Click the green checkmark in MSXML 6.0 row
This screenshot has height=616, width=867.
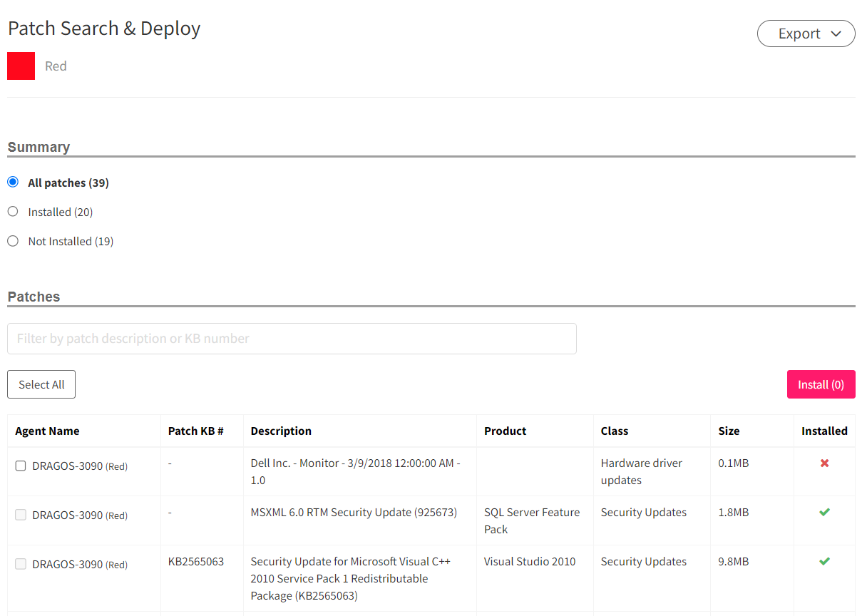[x=824, y=512]
